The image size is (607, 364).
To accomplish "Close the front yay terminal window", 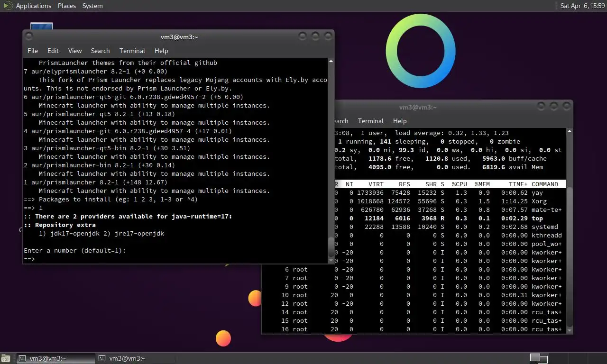I will (x=327, y=36).
